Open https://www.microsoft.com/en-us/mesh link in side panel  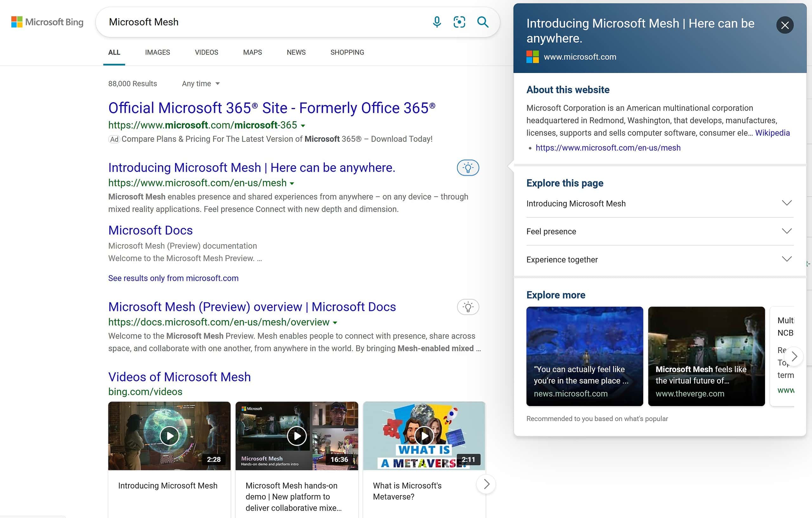point(608,148)
